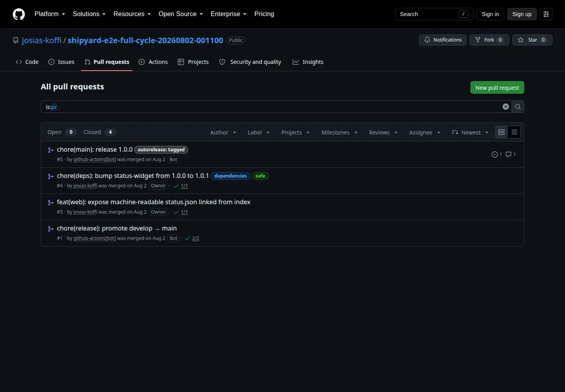Star the shipyard repository
565x392 pixels.
coord(532,40)
